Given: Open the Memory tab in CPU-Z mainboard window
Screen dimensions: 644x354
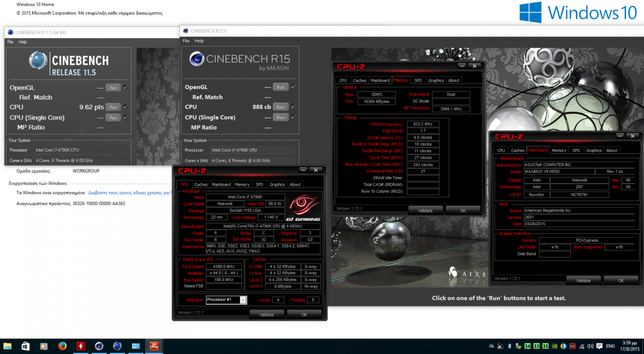Looking at the screenshot, I should coord(559,150).
